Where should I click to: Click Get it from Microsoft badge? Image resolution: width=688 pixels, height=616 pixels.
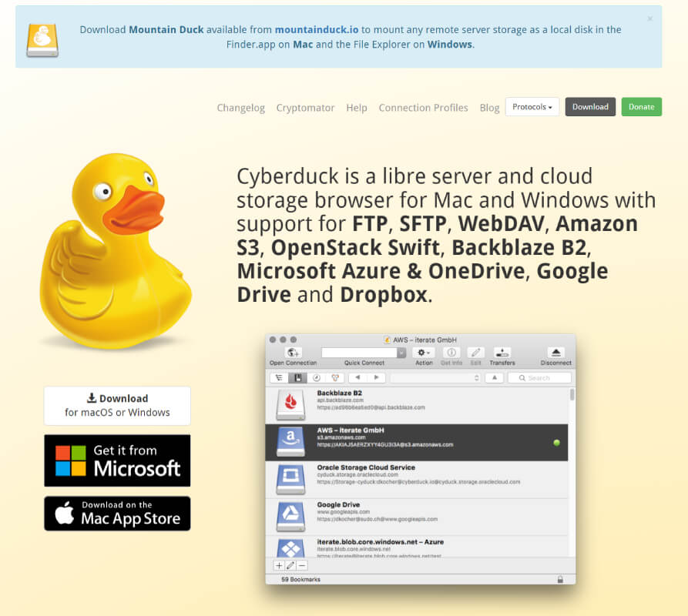117,460
